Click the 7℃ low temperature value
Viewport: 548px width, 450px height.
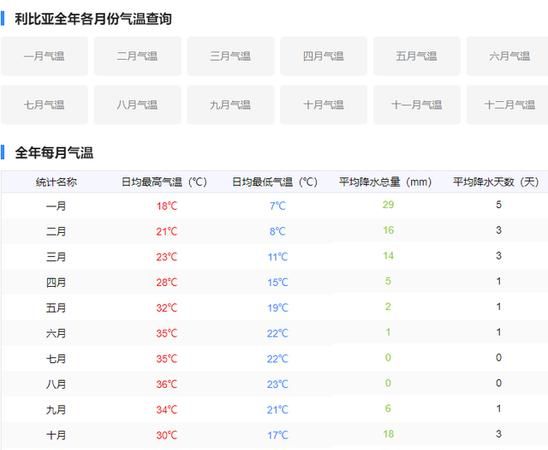pos(277,206)
